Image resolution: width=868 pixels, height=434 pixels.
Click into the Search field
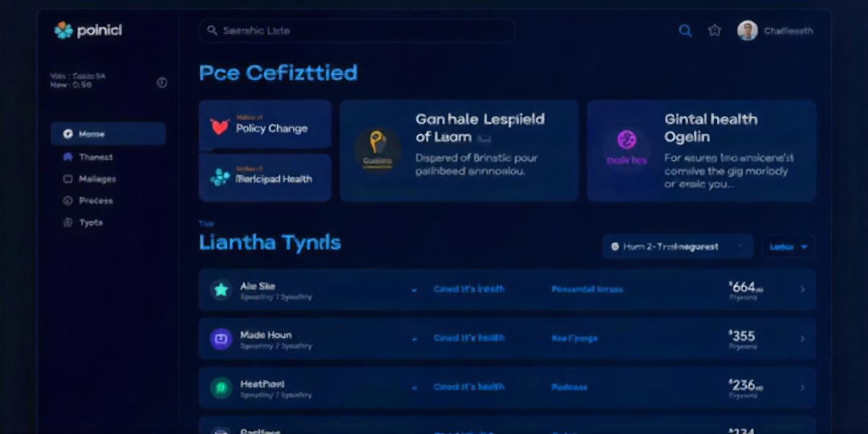pyautogui.click(x=356, y=30)
